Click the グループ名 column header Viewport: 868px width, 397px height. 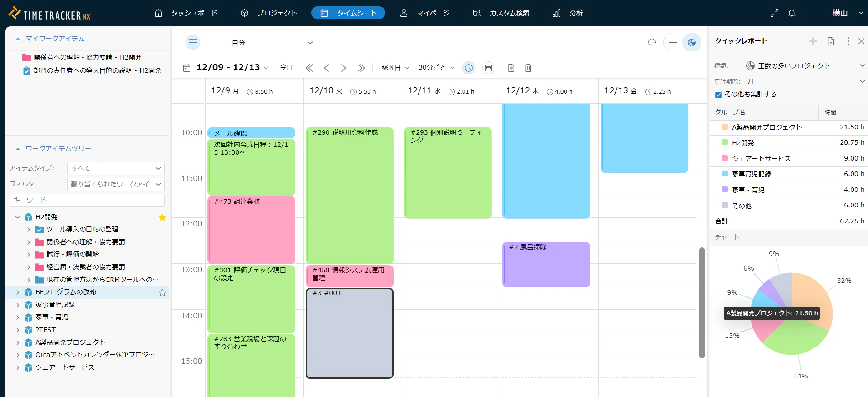tap(764, 112)
